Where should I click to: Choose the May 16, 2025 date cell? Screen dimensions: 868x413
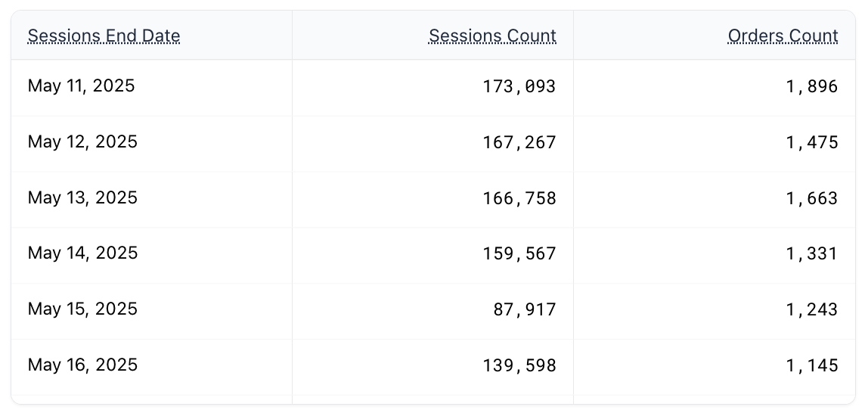(82, 365)
